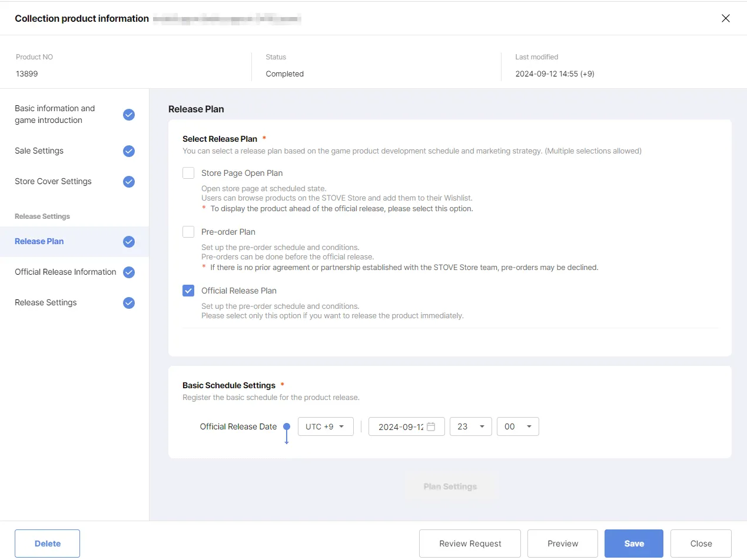The width and height of the screenshot is (747, 560).
Task: Click the checkmark icon beside Basic information
Action: click(129, 115)
